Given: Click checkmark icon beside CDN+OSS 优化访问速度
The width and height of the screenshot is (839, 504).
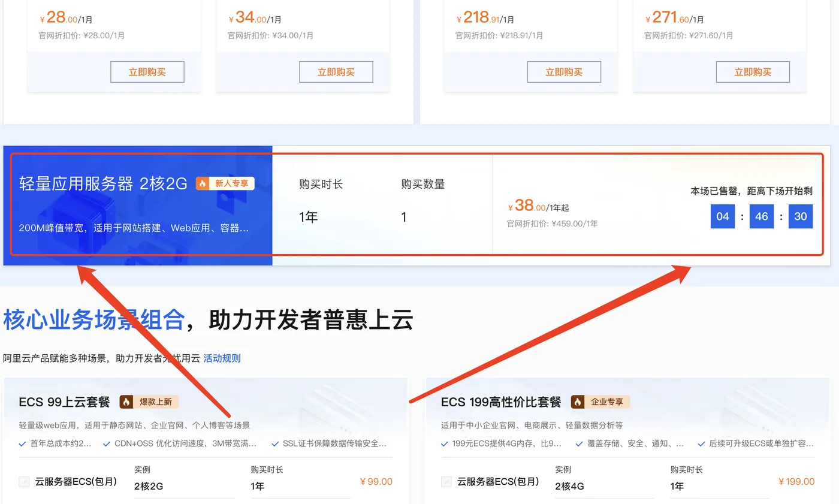Looking at the screenshot, I should pos(107,444).
